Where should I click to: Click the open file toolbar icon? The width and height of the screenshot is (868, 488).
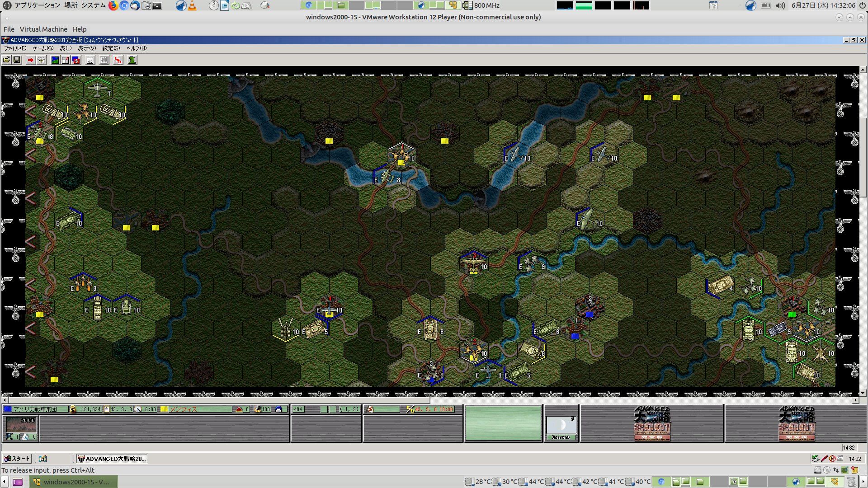6,60
